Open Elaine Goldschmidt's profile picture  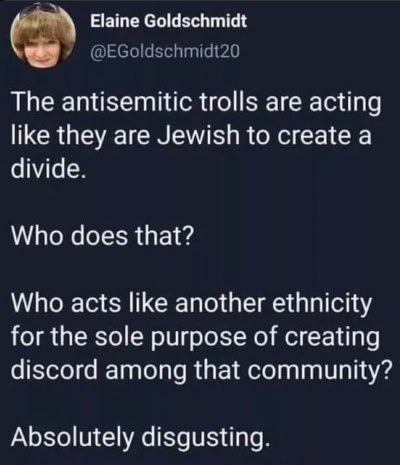(x=43, y=37)
